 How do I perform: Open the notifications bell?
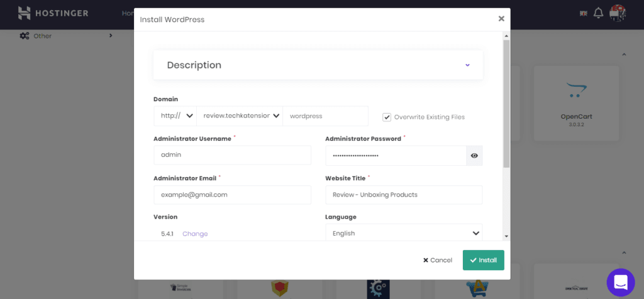599,13
